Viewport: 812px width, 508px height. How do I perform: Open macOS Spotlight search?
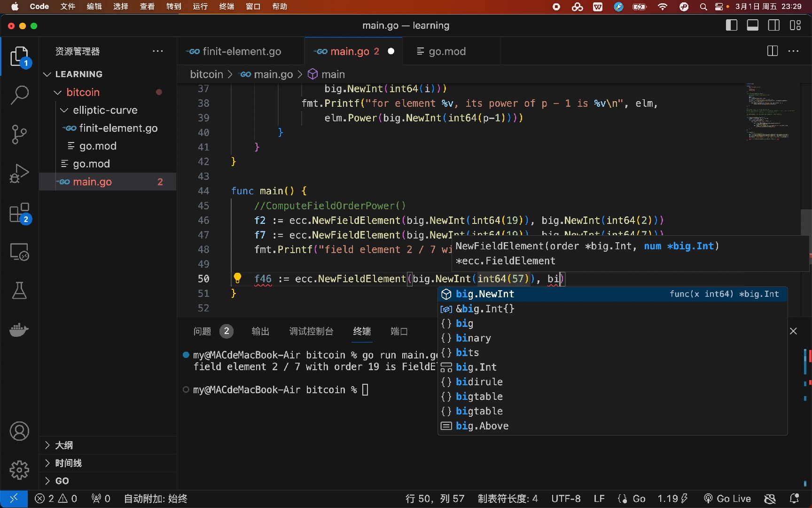pyautogui.click(x=703, y=7)
